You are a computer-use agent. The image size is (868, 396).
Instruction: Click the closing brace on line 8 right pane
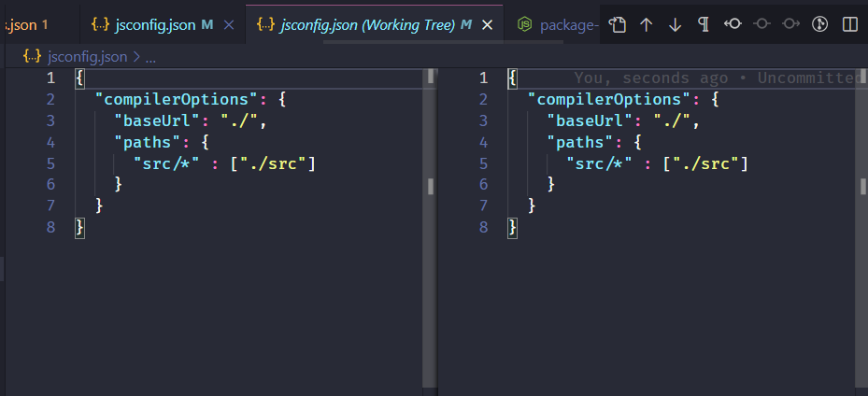pyautogui.click(x=513, y=227)
